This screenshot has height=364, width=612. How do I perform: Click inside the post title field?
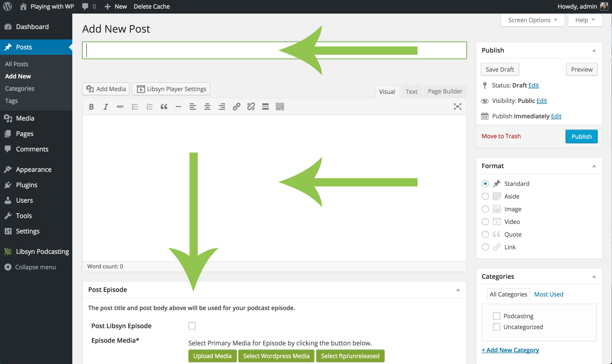click(x=274, y=50)
